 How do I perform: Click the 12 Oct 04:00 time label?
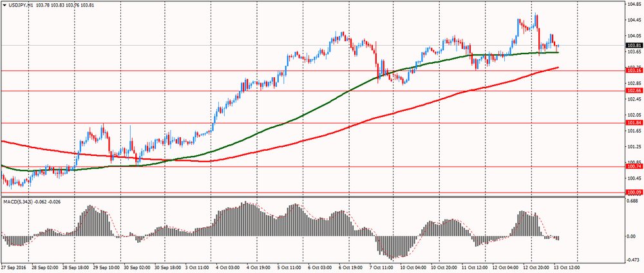click(x=506, y=267)
